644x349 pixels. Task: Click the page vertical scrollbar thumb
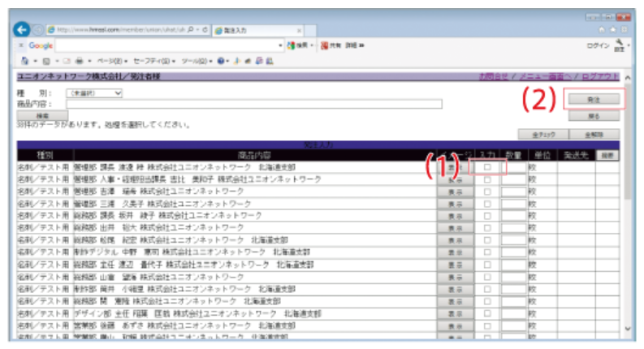click(627, 142)
